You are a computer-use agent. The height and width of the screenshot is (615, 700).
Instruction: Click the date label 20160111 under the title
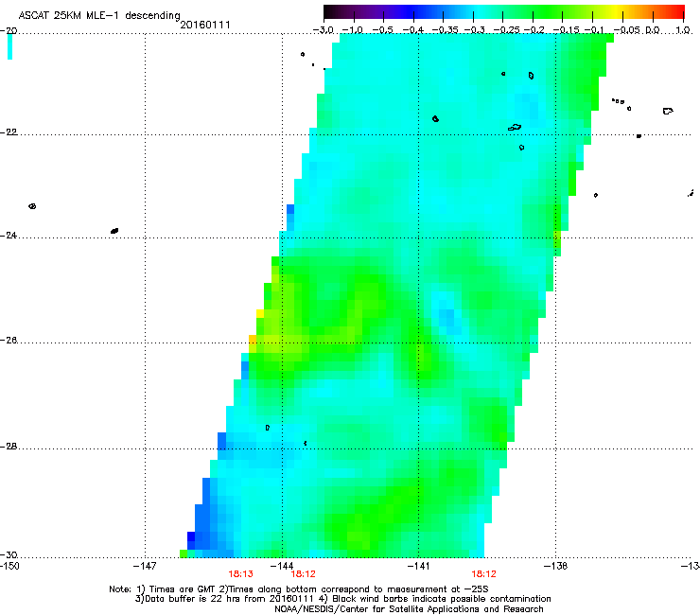tap(205, 25)
